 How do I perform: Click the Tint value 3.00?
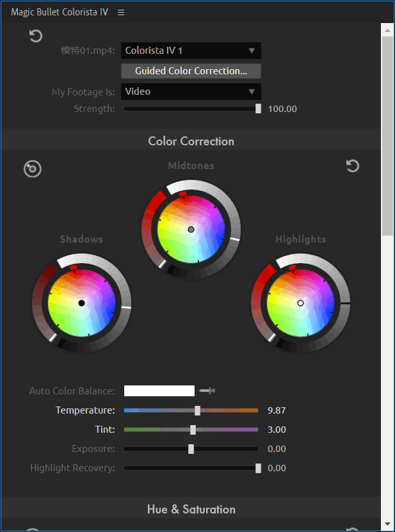tap(277, 430)
